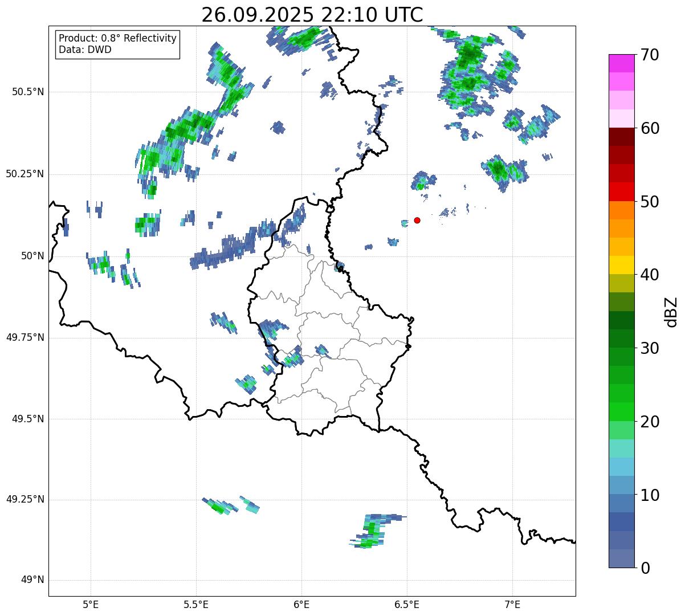Click the olive colorbar segment below 40
This screenshot has height=616, width=685.
[x=621, y=284]
